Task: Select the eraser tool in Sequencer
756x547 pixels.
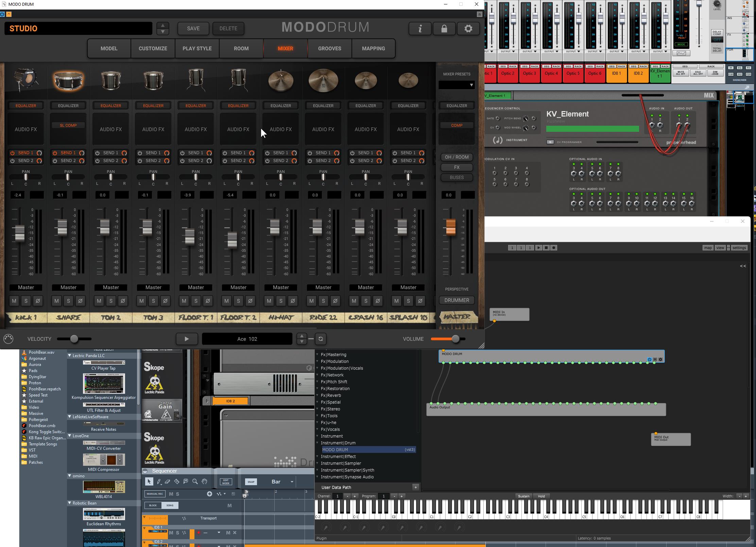Action: click(167, 481)
